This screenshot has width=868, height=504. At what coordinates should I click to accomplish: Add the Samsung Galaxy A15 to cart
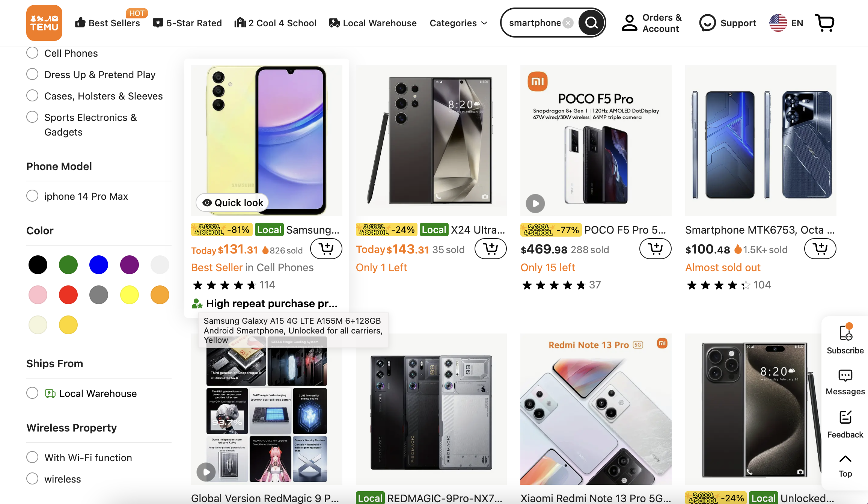[326, 248]
